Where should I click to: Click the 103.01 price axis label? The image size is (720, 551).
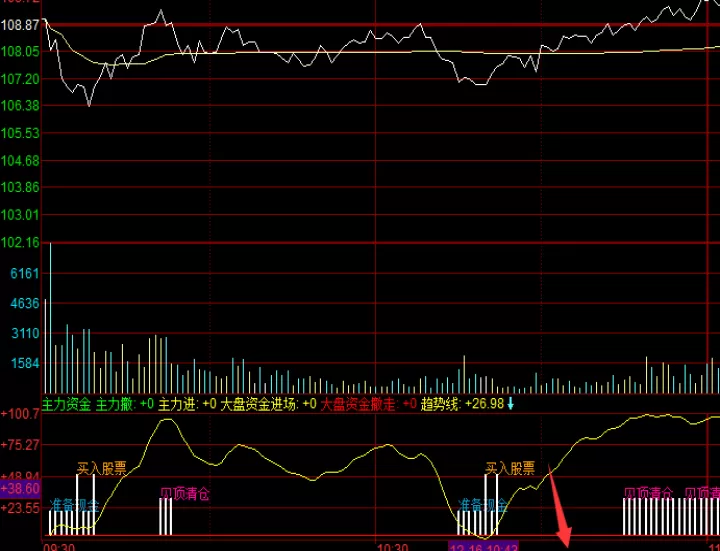click(20, 215)
